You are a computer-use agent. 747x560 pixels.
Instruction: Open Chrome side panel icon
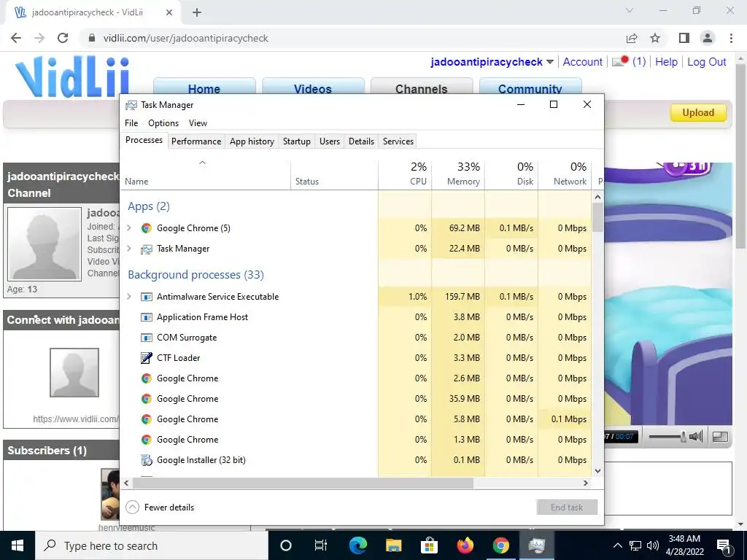pyautogui.click(x=684, y=38)
